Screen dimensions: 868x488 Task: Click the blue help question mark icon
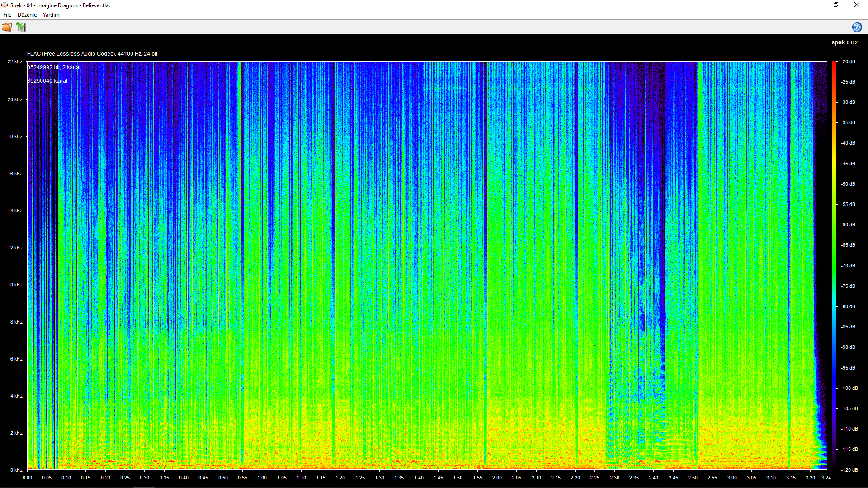pyautogui.click(x=857, y=27)
